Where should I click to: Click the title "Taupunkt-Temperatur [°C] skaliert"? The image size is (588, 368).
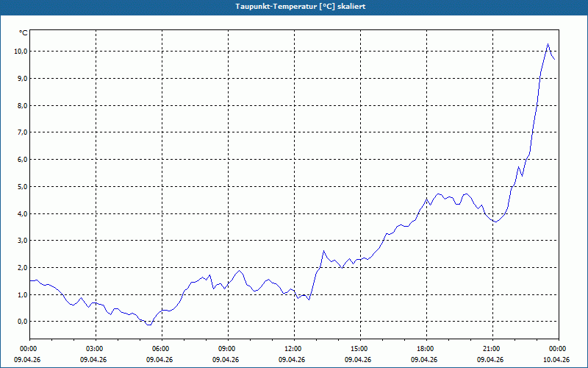(x=301, y=7)
